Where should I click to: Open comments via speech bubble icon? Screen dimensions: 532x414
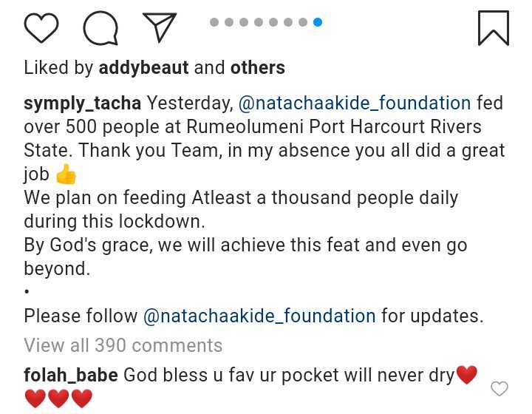[100, 28]
